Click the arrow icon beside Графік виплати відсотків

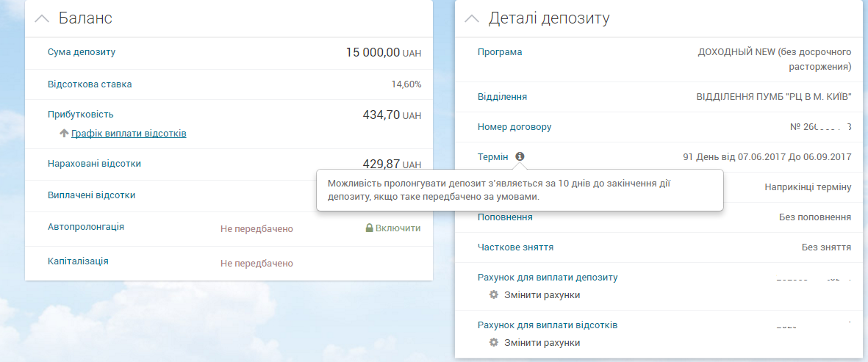tap(64, 133)
